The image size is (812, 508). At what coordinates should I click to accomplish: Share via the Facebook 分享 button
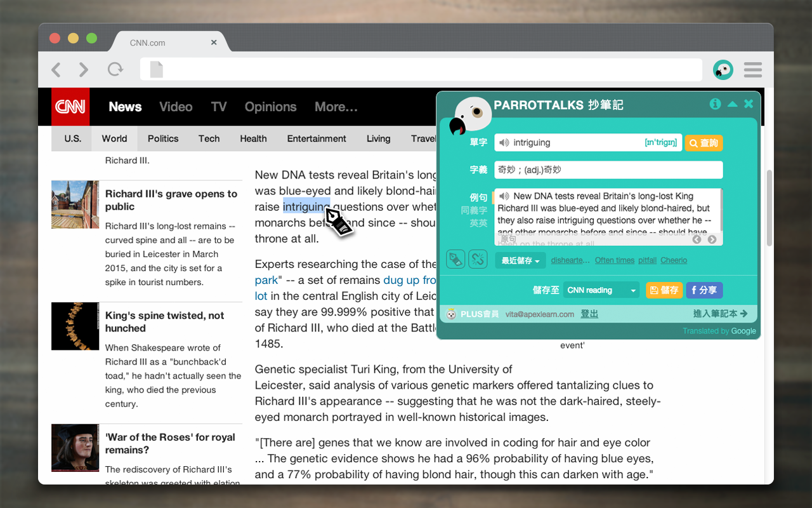click(x=704, y=290)
